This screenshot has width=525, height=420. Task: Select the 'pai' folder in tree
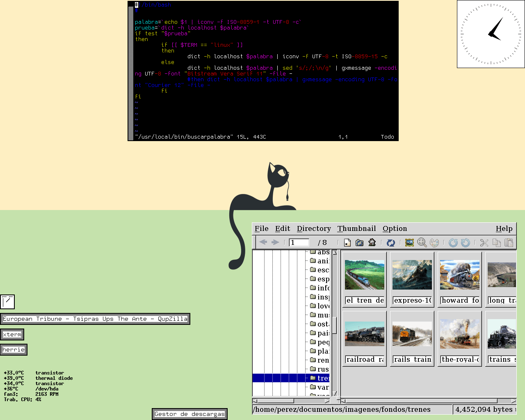[322, 333]
